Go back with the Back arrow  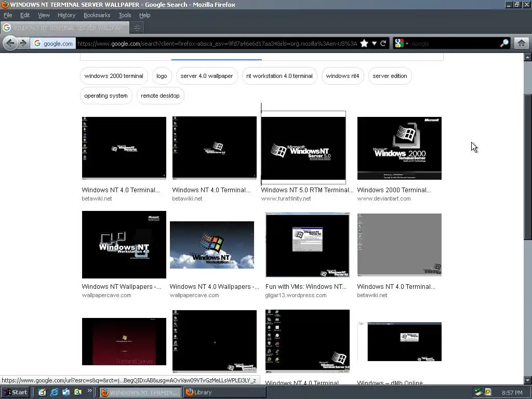(x=10, y=44)
